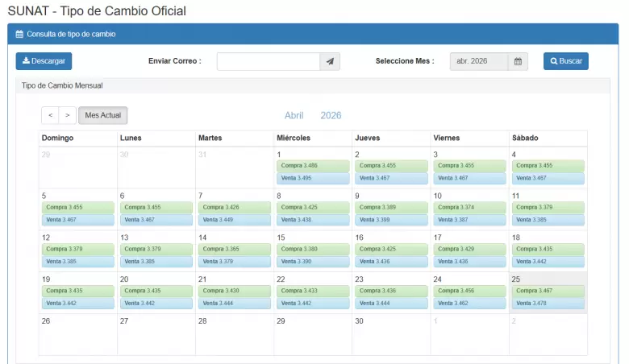This screenshot has height=364, width=629.
Task: Open the calendar picker icon next to month
Action: coord(518,61)
